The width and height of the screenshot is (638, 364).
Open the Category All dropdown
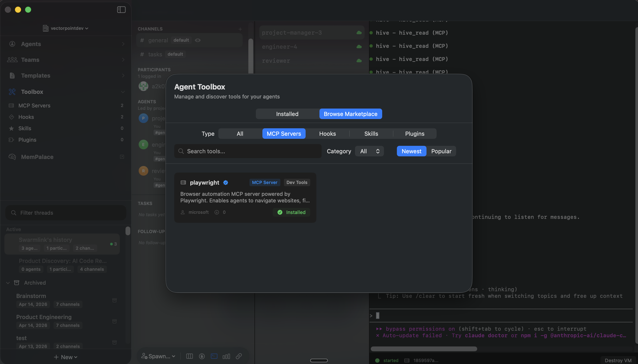[369, 151]
